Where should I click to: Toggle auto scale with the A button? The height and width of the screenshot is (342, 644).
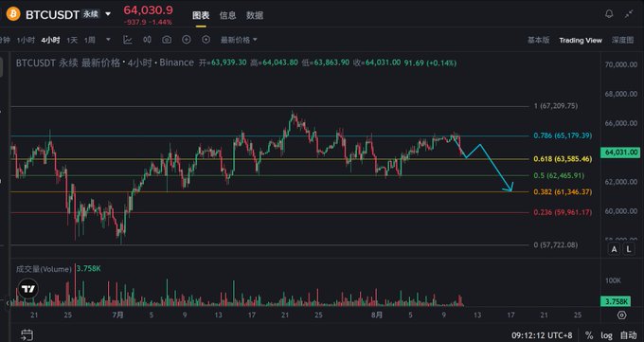(x=614, y=249)
